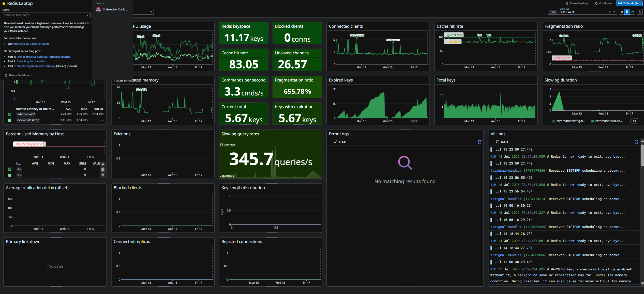The height and width of the screenshot is (294, 644).
Task: Click the Delete Dashboard trash icon
Action: click(x=6, y=75)
